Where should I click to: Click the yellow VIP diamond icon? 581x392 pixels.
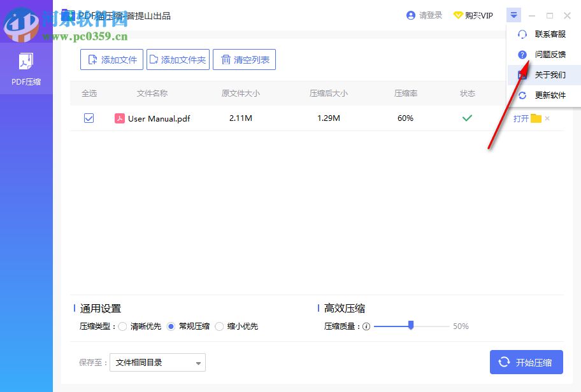point(458,15)
